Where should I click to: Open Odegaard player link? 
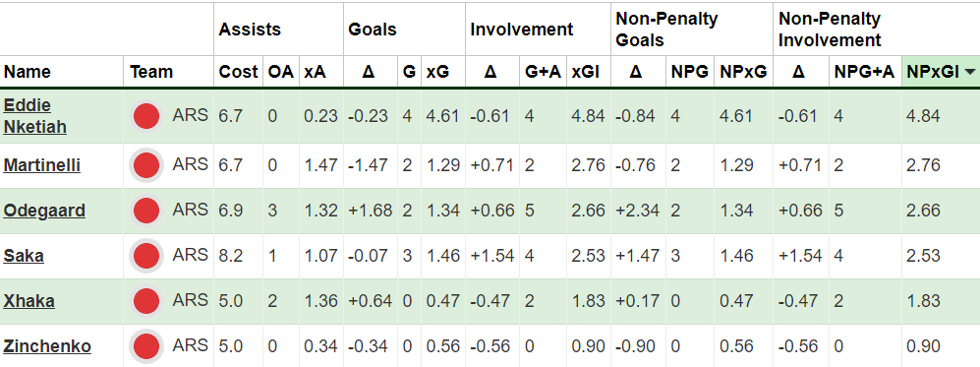pyautogui.click(x=44, y=211)
